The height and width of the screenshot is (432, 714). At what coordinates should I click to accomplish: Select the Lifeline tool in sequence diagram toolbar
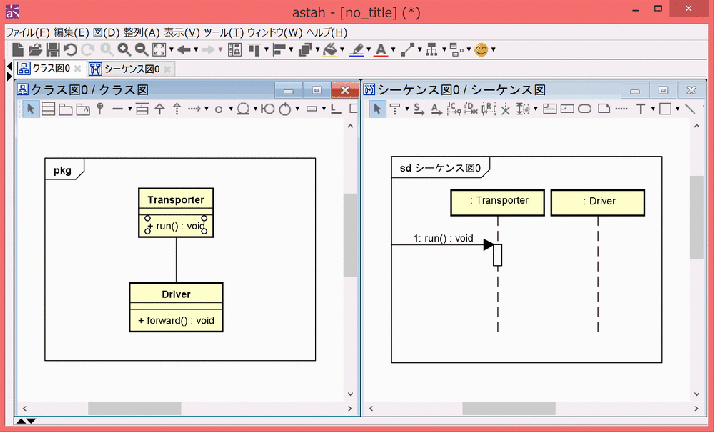(395, 109)
